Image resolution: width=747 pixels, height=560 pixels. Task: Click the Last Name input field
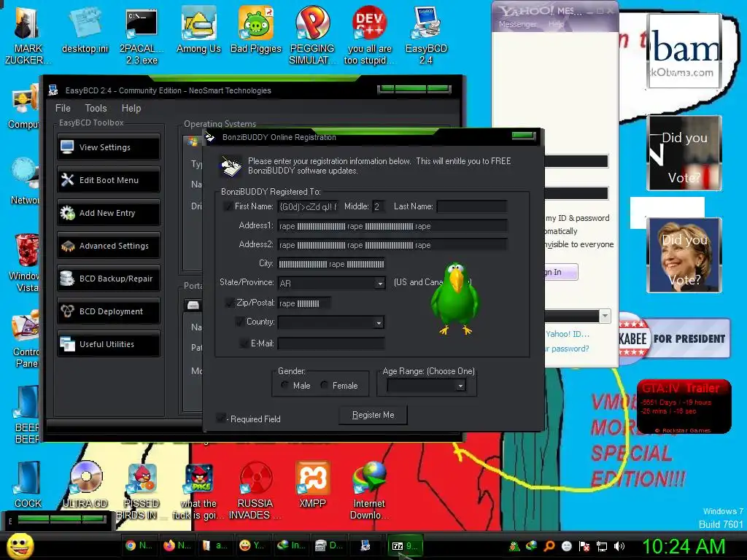[472, 206]
